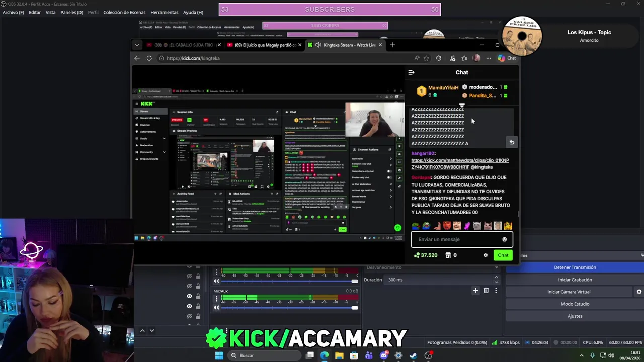Expand the chat leaderboard handle
Image resolution: width=644 pixels, height=362 pixels.
pyautogui.click(x=462, y=105)
